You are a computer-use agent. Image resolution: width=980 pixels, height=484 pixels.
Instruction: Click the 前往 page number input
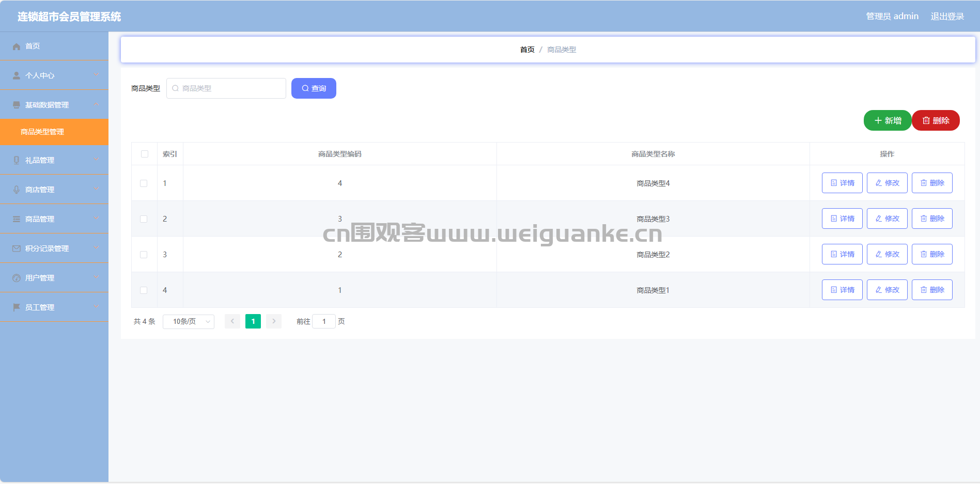pos(324,321)
